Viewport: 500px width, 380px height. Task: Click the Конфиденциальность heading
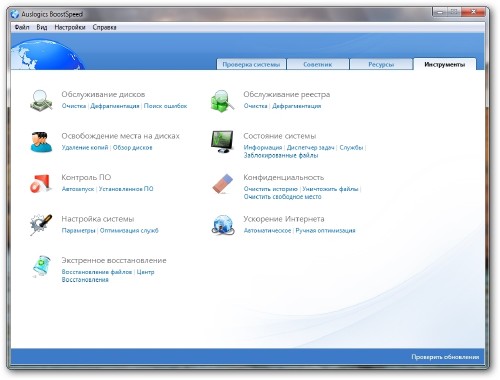(284, 177)
